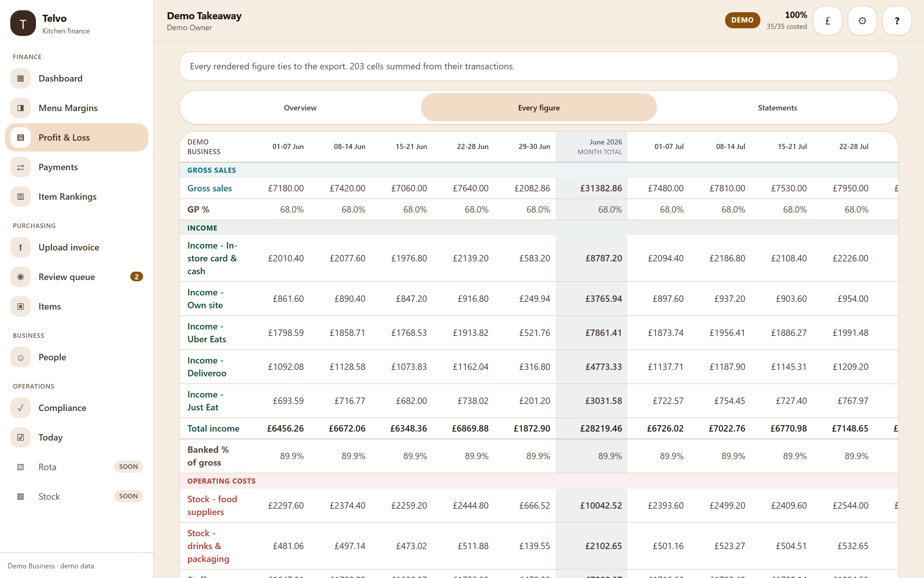Viewport: 924px width, 578px height.
Task: Open the Payments page label
Action: 58,167
